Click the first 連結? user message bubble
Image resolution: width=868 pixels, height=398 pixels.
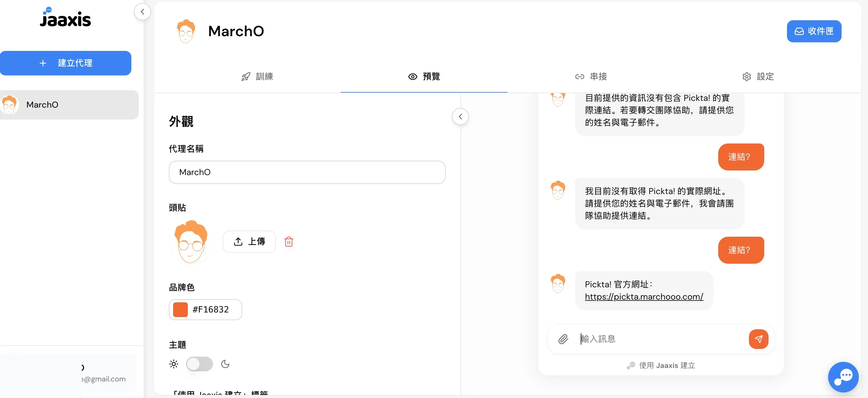tap(741, 157)
